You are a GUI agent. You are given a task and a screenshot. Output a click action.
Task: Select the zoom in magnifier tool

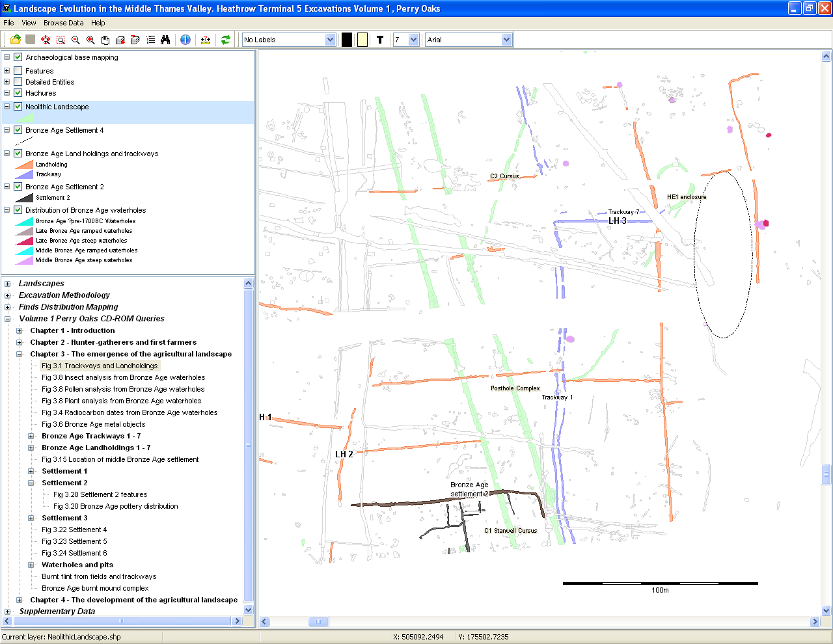pos(90,40)
